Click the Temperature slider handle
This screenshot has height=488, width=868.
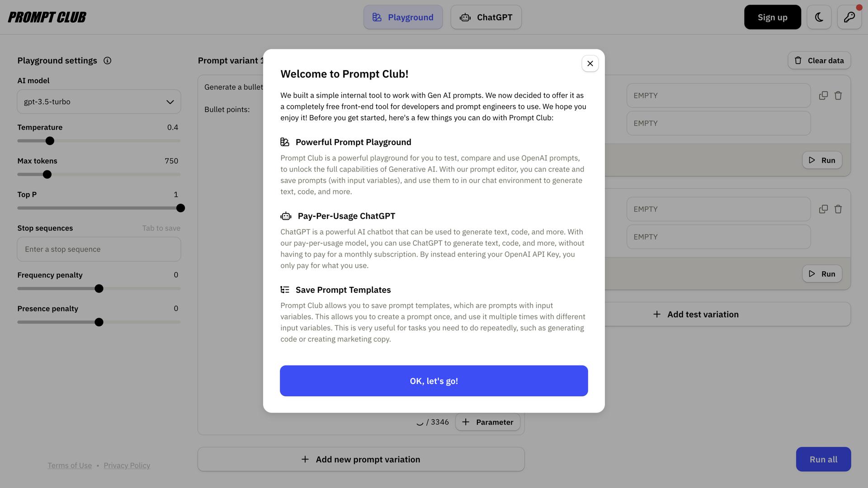pos(50,141)
